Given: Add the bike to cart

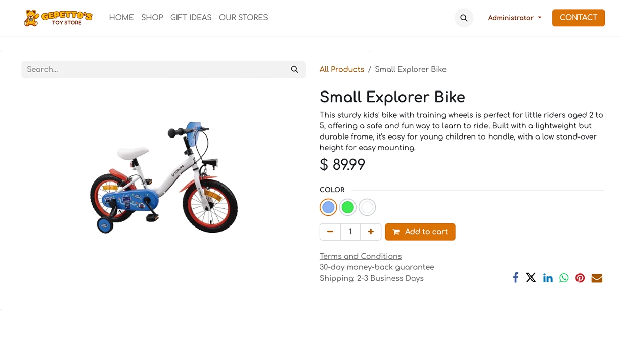Looking at the screenshot, I should [x=420, y=232].
